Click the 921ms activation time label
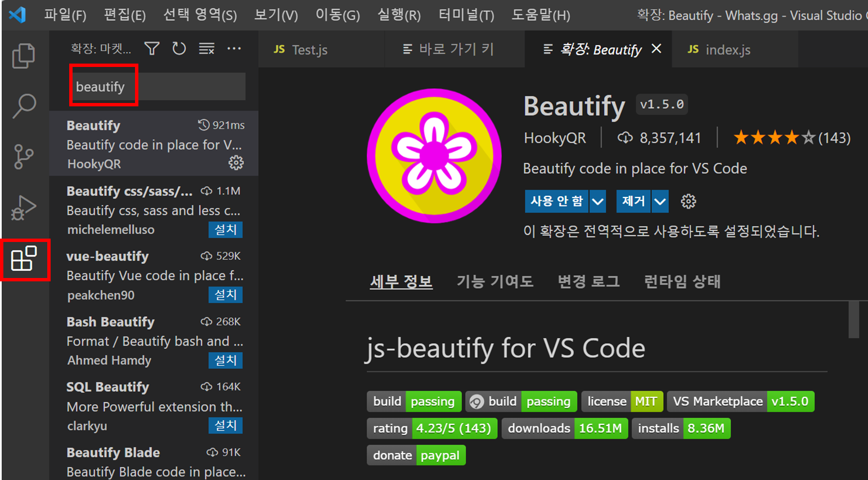Screen dimensions: 868x480 click(222, 125)
